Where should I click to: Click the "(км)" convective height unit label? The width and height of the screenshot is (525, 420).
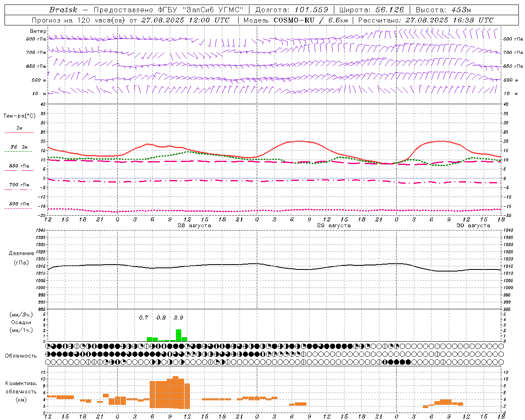click(21, 399)
